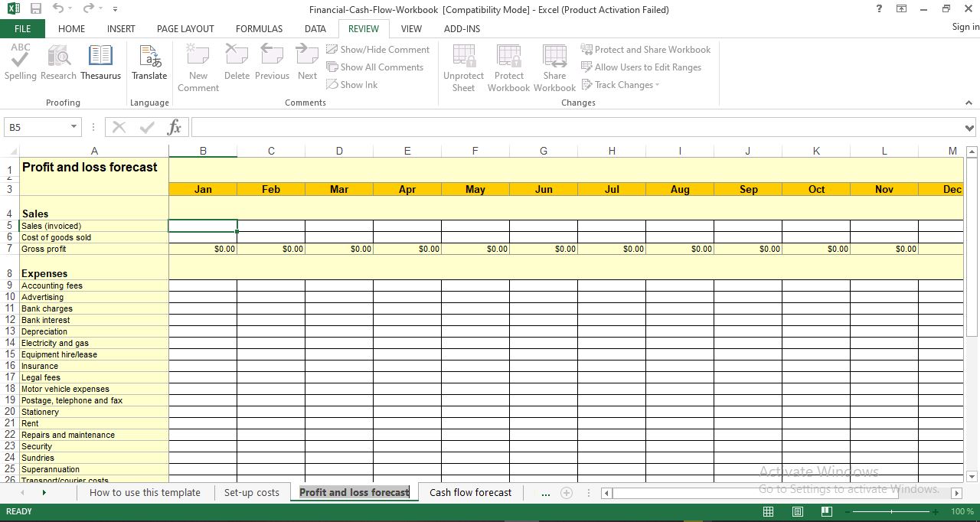Open the Name Box dropdown
This screenshot has height=522, width=980.
[73, 126]
